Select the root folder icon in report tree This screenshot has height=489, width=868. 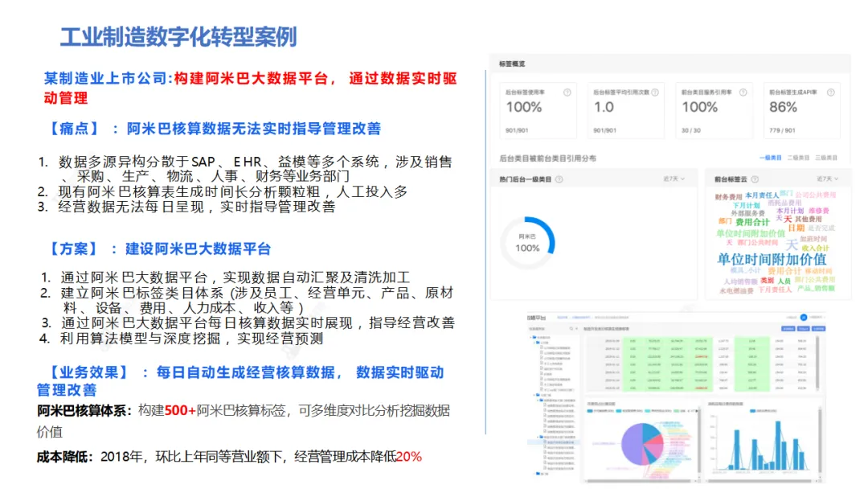click(x=534, y=337)
